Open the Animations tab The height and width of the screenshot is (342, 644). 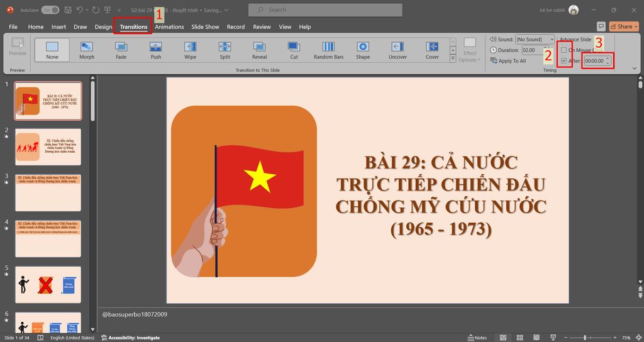169,26
